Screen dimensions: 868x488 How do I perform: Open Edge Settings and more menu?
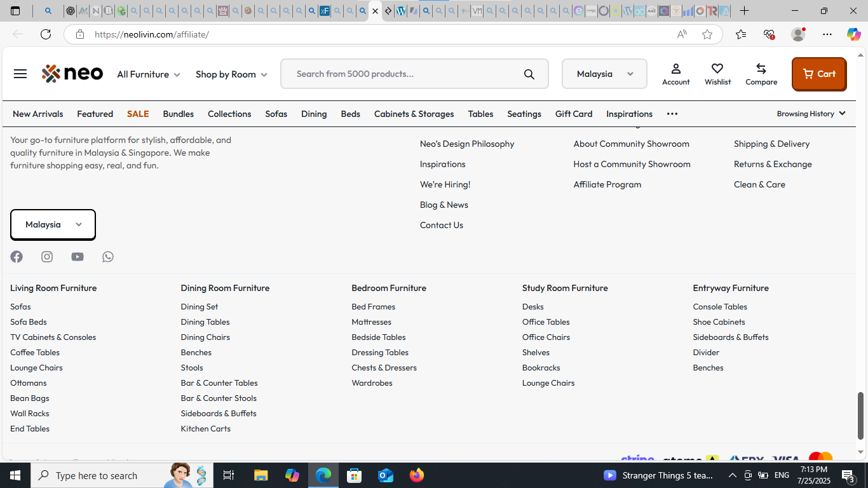pos(827,34)
